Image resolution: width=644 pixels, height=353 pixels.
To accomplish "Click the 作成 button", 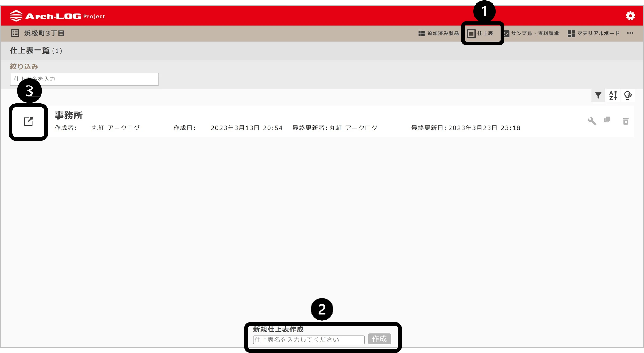I will [x=379, y=339].
